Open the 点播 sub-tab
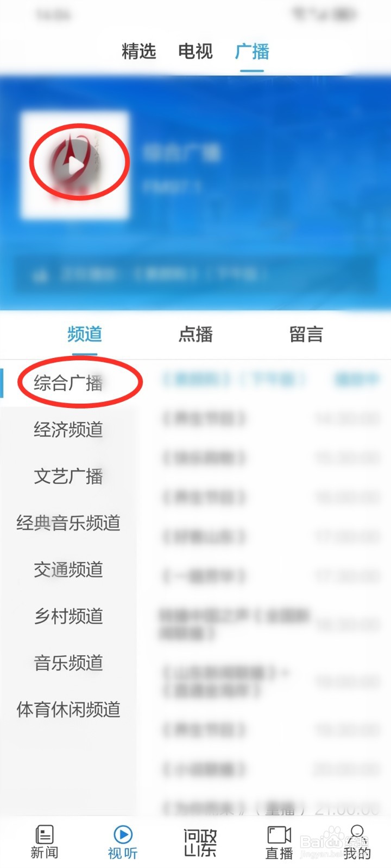The image size is (391, 868). click(195, 334)
